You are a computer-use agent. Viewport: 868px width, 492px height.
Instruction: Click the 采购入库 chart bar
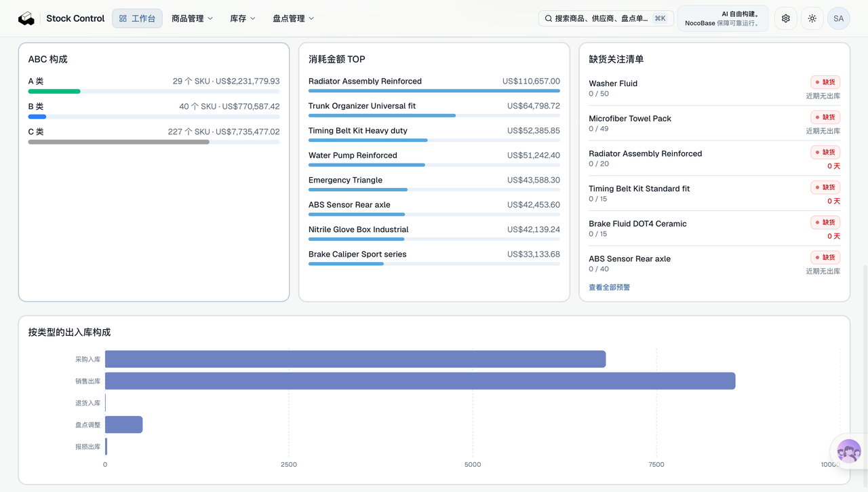point(355,359)
